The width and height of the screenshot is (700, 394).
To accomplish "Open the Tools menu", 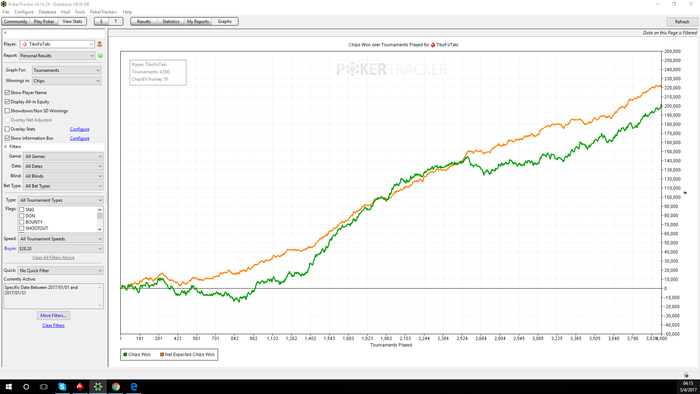I will click(x=80, y=12).
